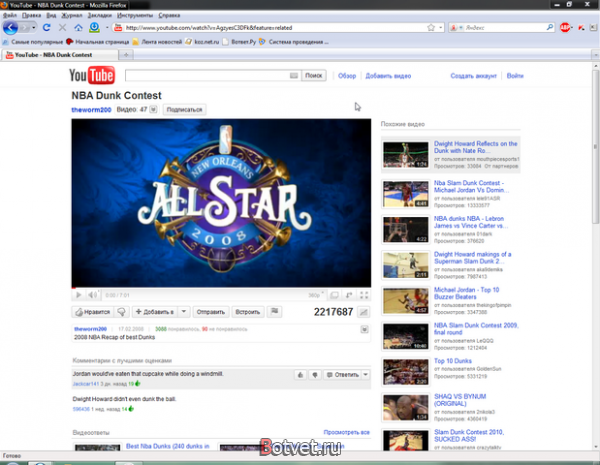
Task: Pop out the video player icon
Action: [349, 295]
